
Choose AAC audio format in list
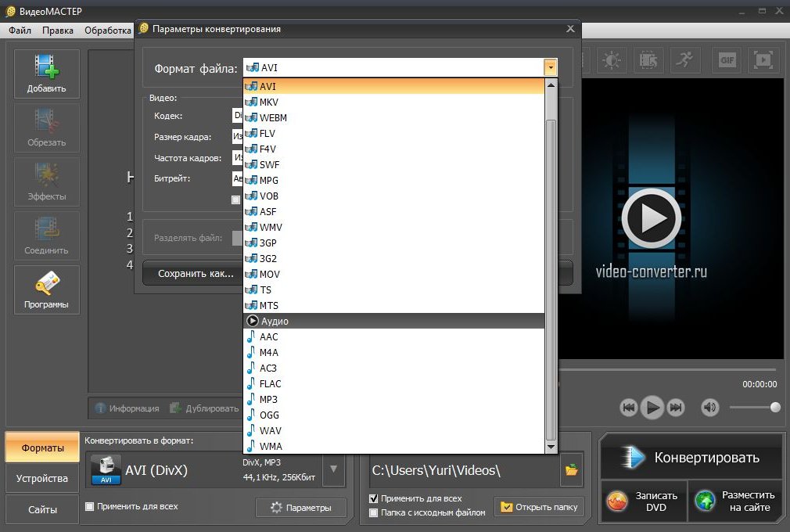(393, 336)
